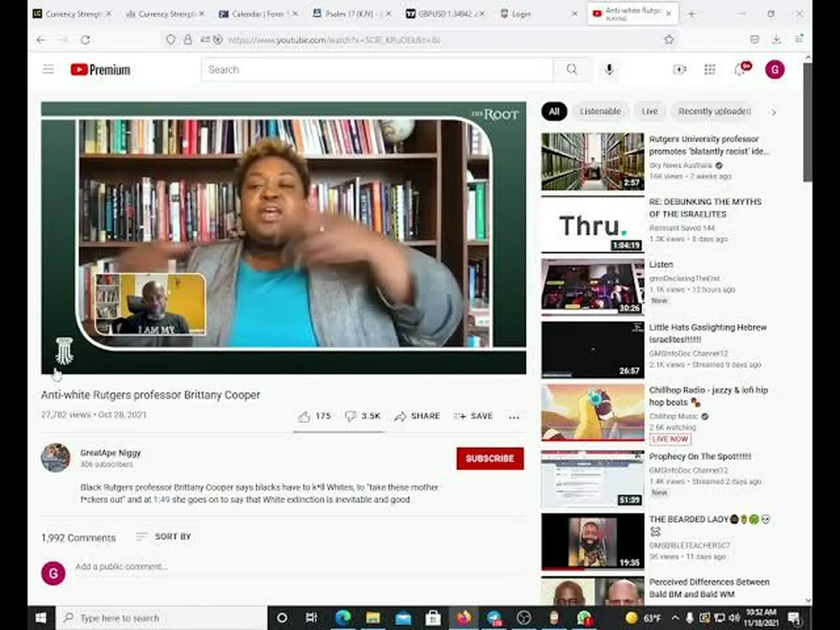This screenshot has height=630, width=840.
Task: Select the All filter chip
Action: [554, 111]
